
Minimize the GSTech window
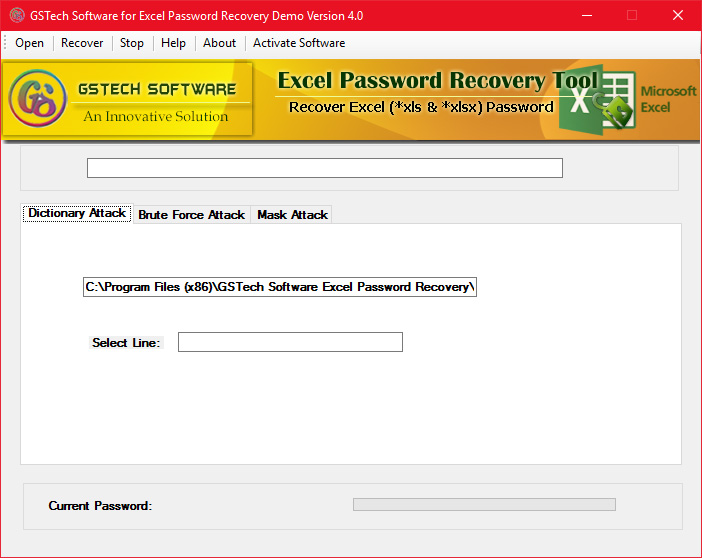point(587,15)
